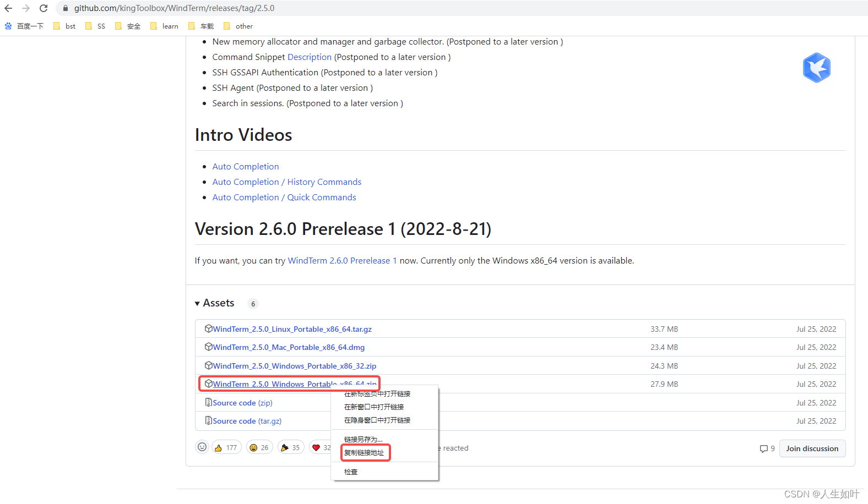This screenshot has height=504, width=868.
Task: Click package icon beside Linux tar.gz asset
Action: [209, 328]
